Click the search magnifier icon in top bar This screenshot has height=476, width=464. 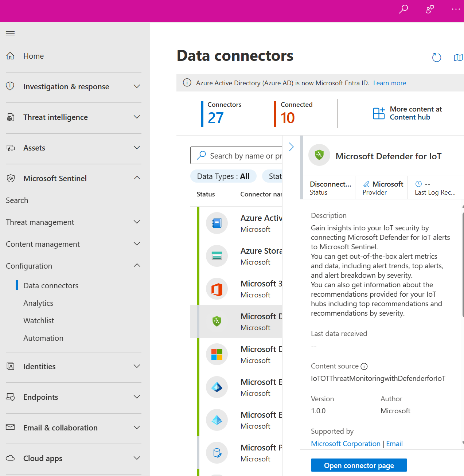pyautogui.click(x=403, y=9)
